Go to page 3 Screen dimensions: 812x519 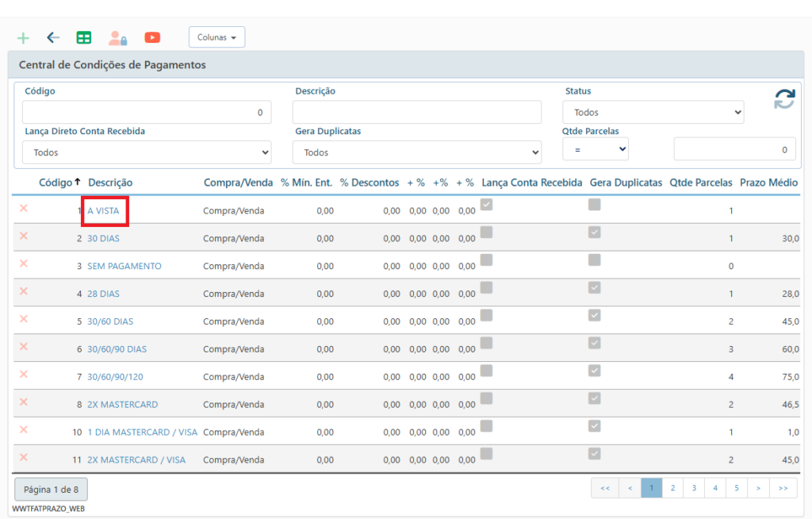pyautogui.click(x=694, y=488)
